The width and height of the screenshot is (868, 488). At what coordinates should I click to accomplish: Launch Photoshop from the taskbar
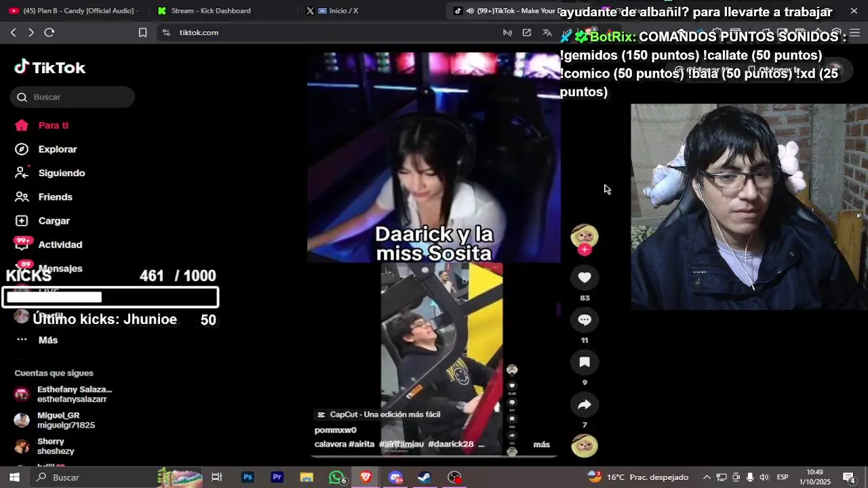click(248, 477)
